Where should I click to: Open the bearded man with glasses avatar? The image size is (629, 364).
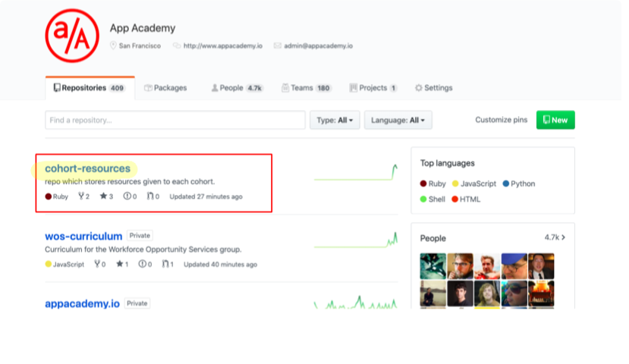[460, 266]
